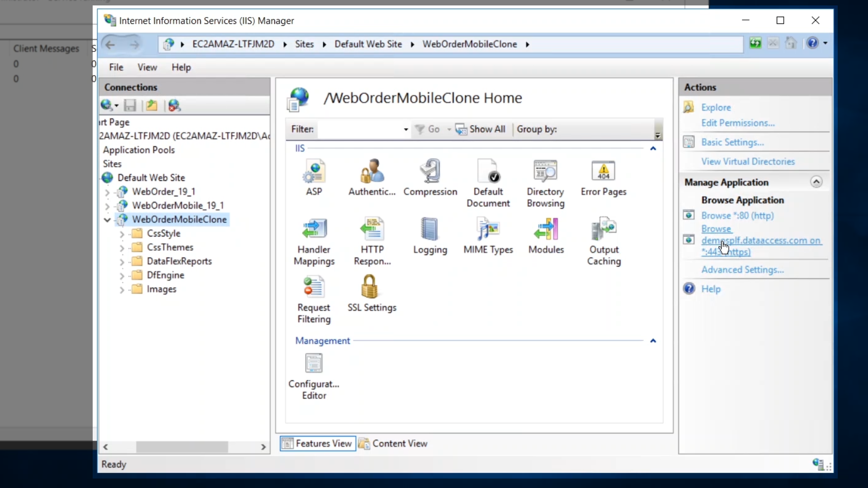Open the Configuration Editor icon
Screen dimensions: 868x488
point(314,364)
